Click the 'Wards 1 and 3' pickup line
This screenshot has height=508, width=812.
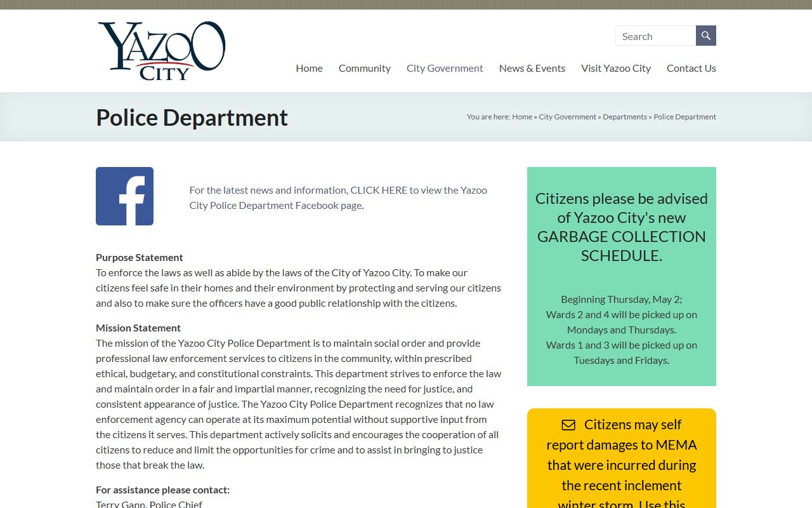click(622, 352)
